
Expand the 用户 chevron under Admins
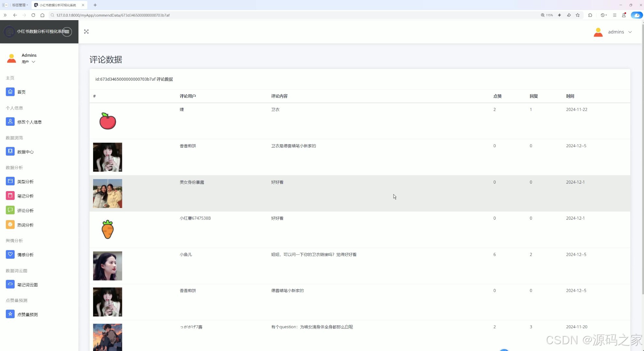pos(33,62)
